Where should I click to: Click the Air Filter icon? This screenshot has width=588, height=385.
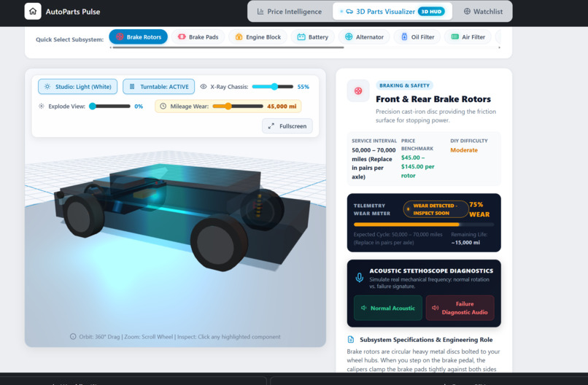[455, 36]
